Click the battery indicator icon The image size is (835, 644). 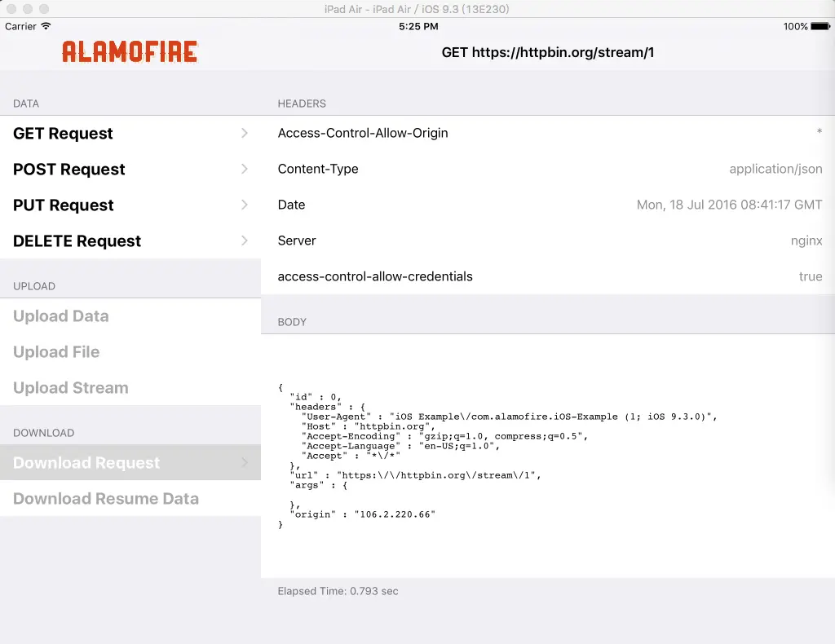coord(820,26)
